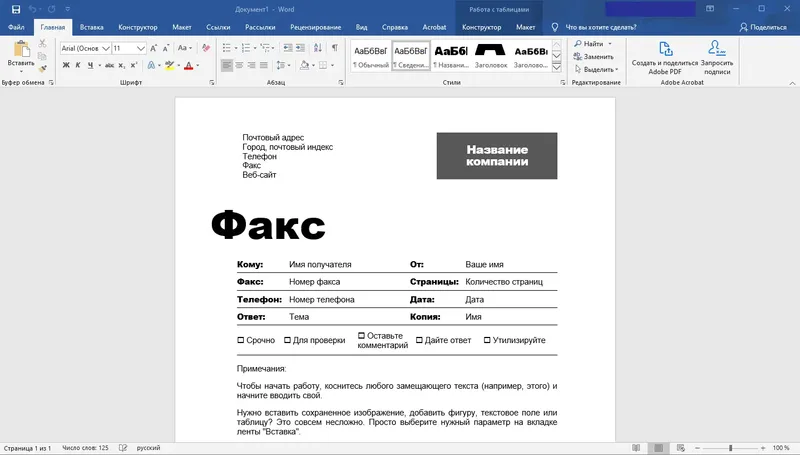The image size is (800, 455).
Task: Switch to the Ссылки ribbon tab
Action: point(218,27)
